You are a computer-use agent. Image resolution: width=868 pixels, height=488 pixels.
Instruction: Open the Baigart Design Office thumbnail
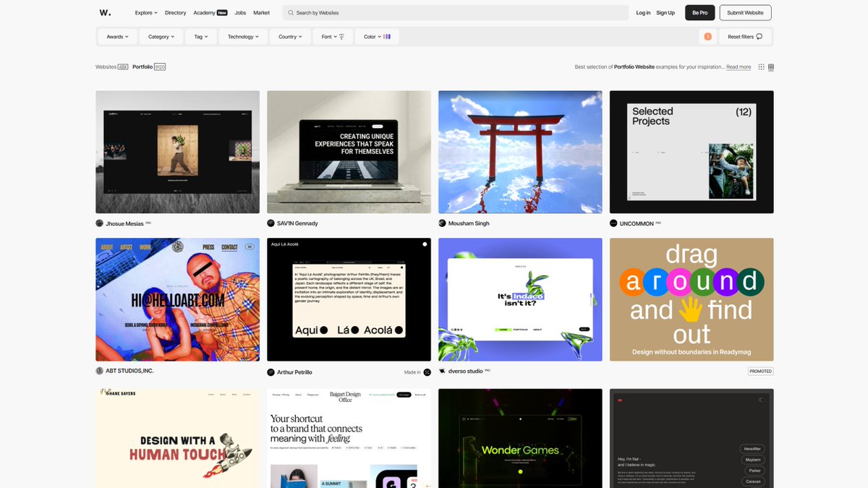349,438
